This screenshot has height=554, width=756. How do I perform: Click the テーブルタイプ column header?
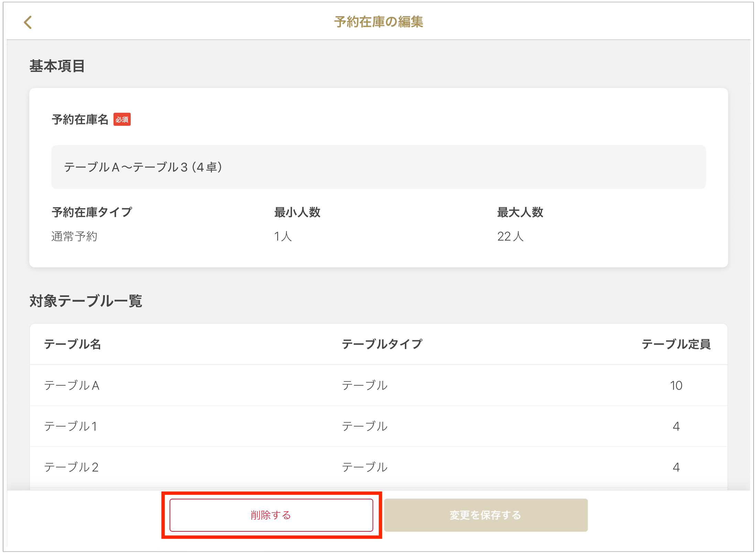click(x=382, y=344)
